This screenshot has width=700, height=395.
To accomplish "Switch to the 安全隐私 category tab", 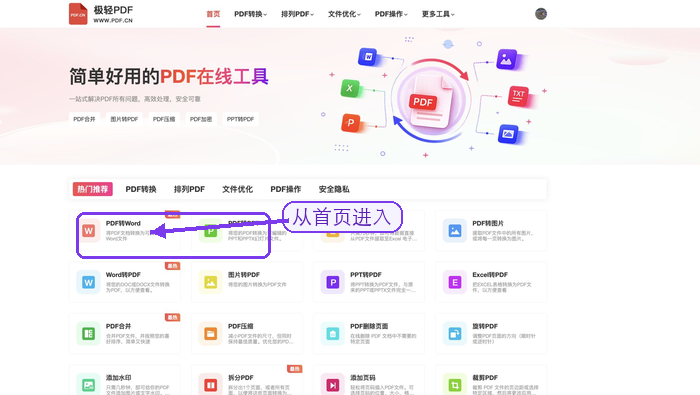I will [x=334, y=189].
